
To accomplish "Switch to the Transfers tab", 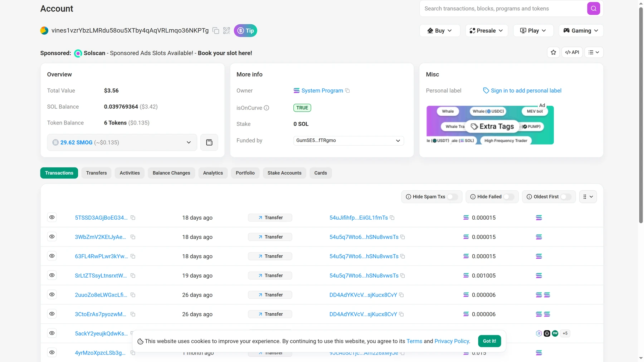I will [96, 173].
